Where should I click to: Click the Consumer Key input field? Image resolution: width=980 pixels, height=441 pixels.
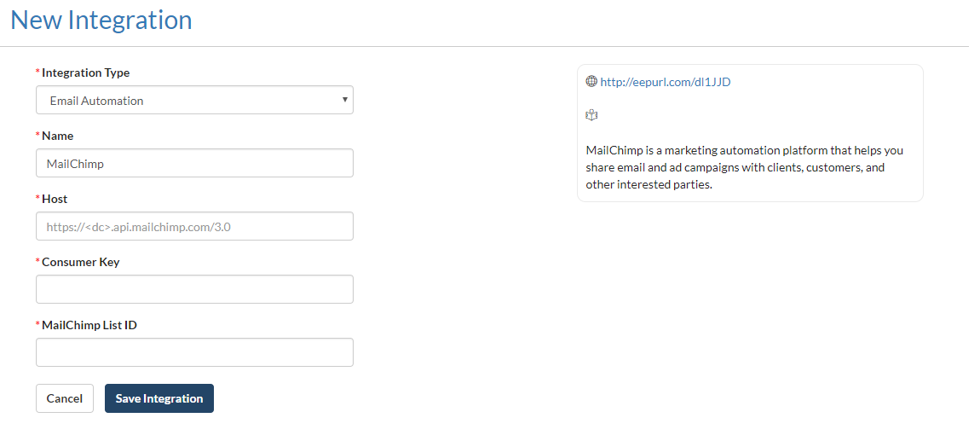(x=194, y=290)
